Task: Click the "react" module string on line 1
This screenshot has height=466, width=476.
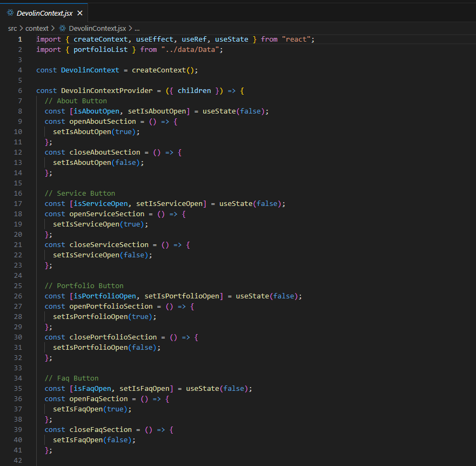Action: pos(297,39)
